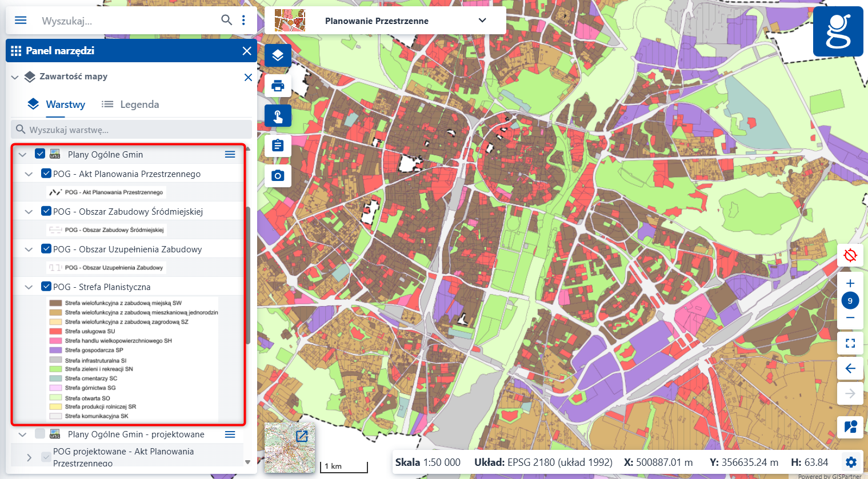
Task: Collapse the Zawartość mapy section
Action: 15,77
